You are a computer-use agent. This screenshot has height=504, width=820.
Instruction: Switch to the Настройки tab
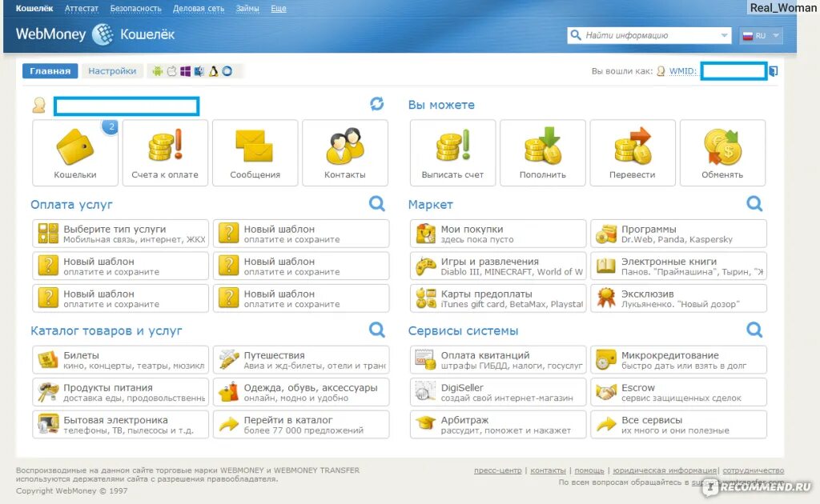point(112,71)
